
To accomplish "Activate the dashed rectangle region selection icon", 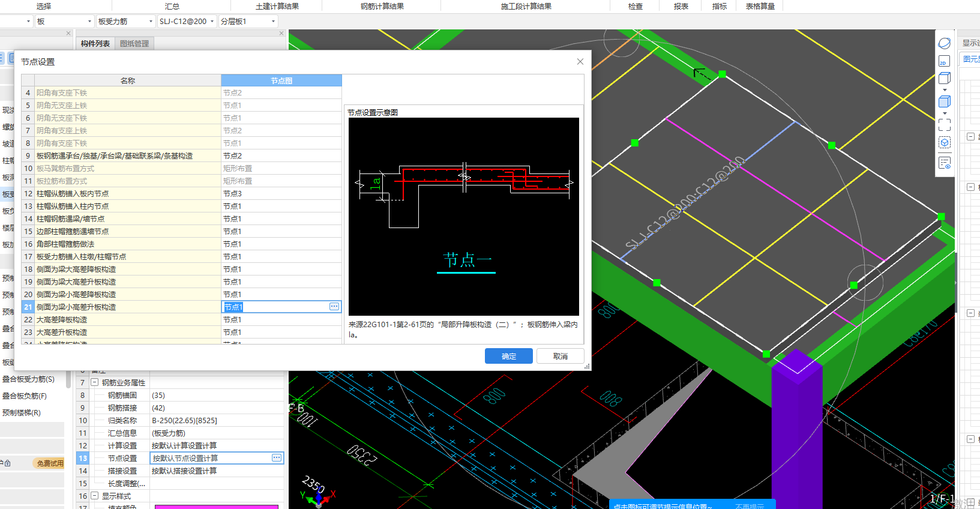I will click(x=945, y=125).
